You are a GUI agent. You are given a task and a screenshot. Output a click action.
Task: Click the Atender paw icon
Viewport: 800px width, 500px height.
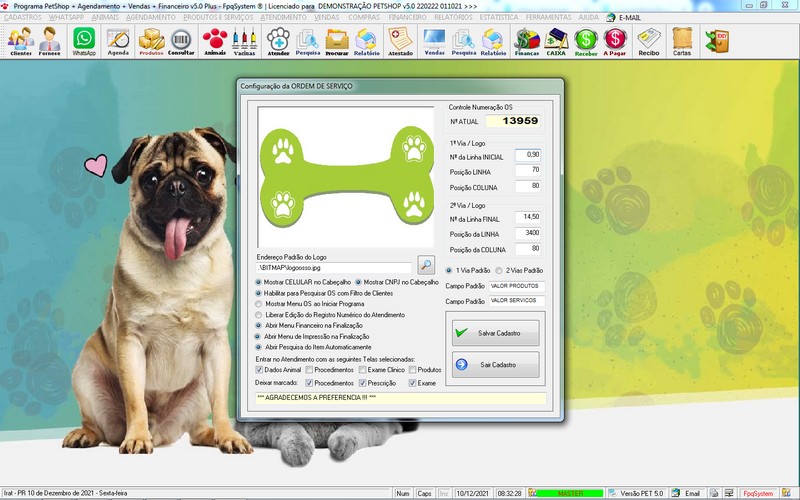point(279,41)
